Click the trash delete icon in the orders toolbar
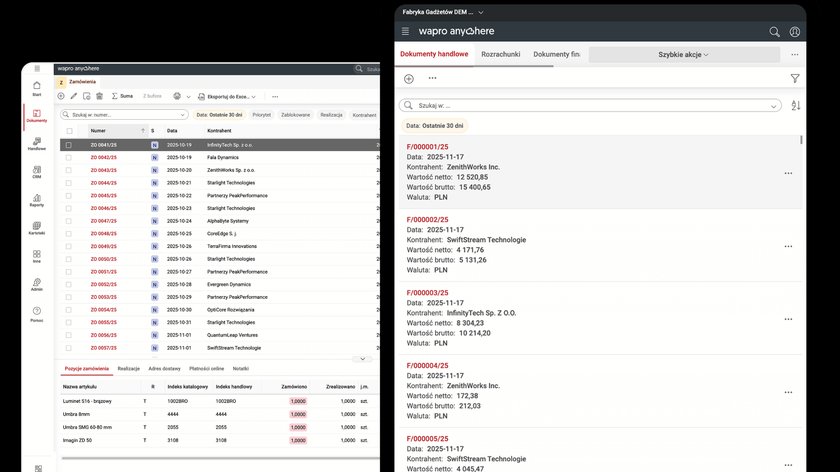This screenshot has width=840, height=472. 99,96
